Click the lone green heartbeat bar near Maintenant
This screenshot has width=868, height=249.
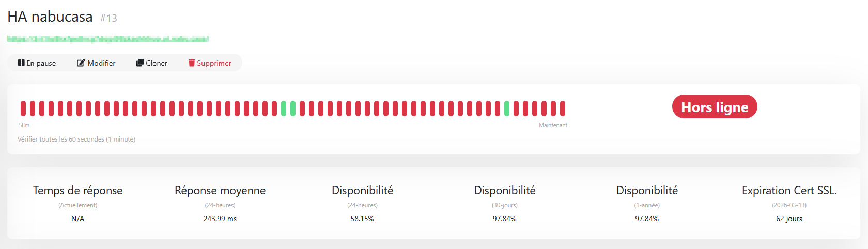[507, 108]
